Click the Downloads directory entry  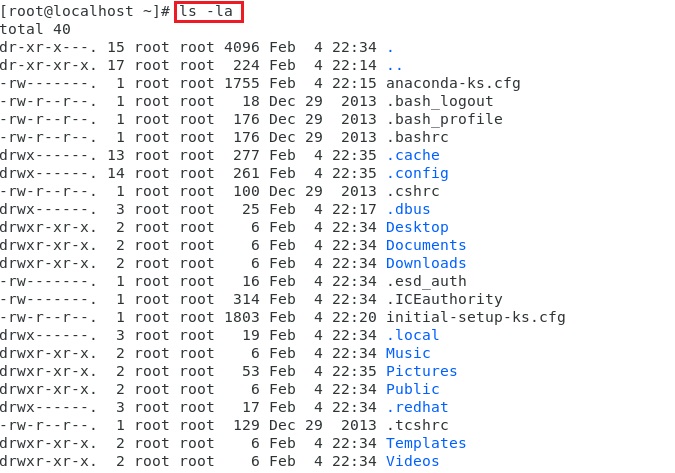(x=426, y=263)
